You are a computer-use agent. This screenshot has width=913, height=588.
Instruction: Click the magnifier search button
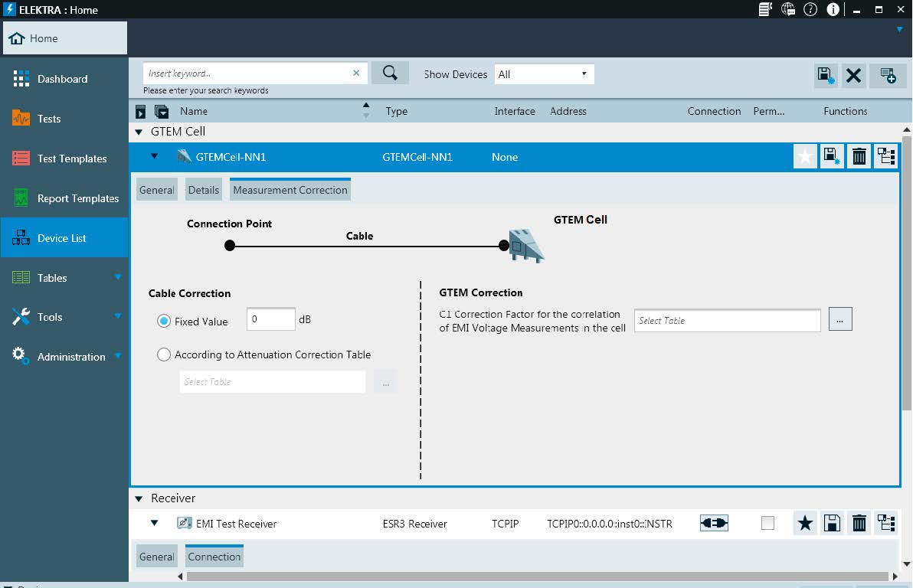tap(390, 73)
